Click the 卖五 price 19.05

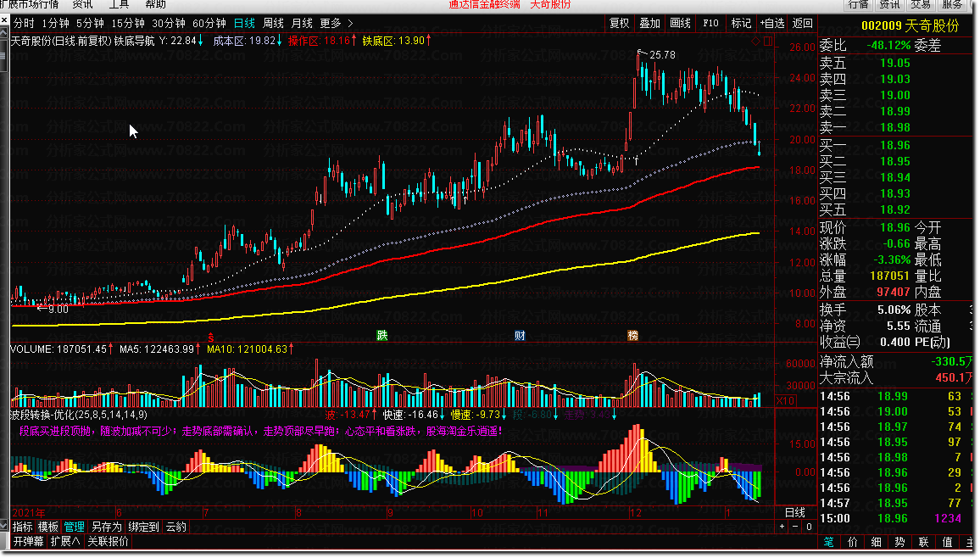(895, 63)
